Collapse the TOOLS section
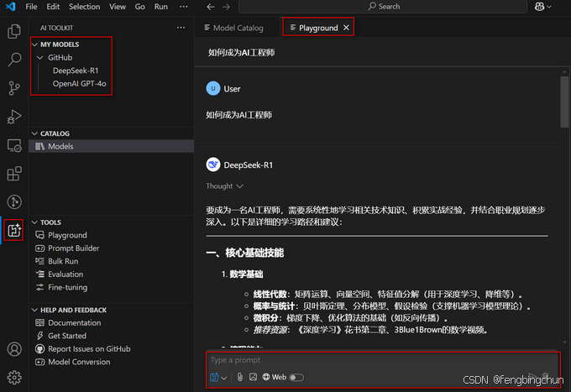The height and width of the screenshot is (392, 571). 35,222
